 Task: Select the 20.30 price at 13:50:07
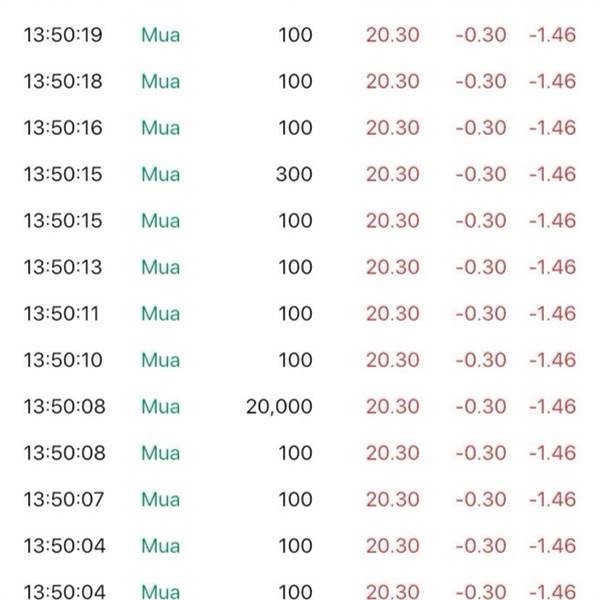coord(393,499)
